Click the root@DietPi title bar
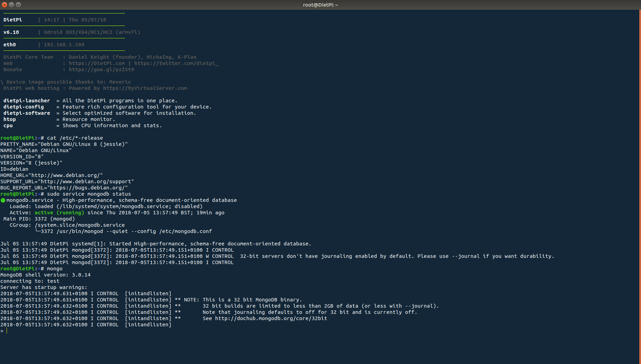641x364 pixels. [x=320, y=5]
